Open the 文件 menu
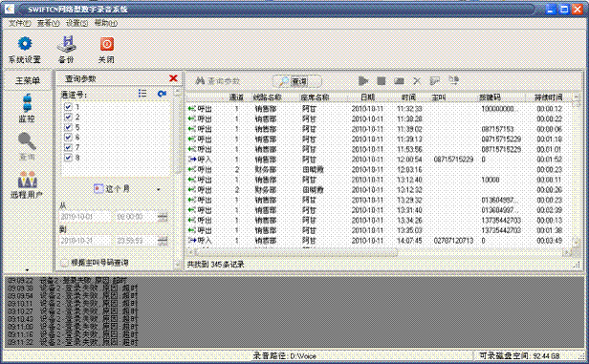Screen dimensions: 589x364 tap(19, 23)
